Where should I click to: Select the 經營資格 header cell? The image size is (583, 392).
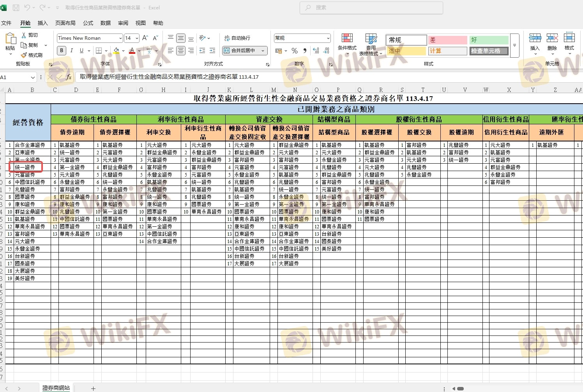coord(28,122)
